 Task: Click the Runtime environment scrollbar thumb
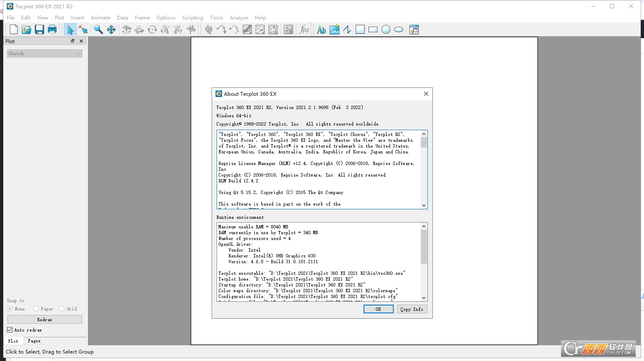click(x=424, y=247)
